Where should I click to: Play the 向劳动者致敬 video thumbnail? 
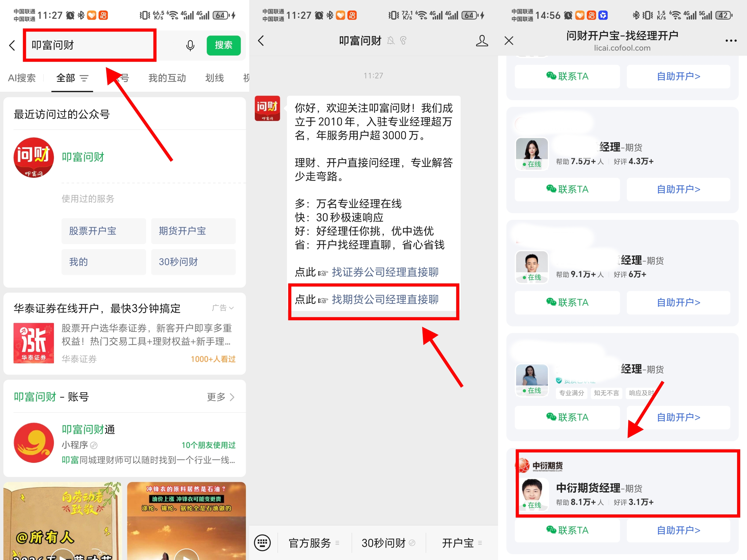coord(63,521)
